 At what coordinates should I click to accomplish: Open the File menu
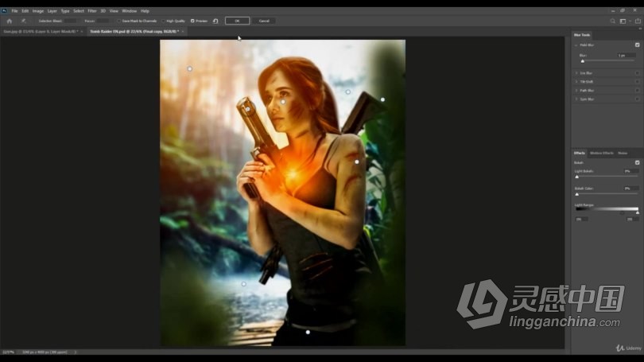click(15, 11)
